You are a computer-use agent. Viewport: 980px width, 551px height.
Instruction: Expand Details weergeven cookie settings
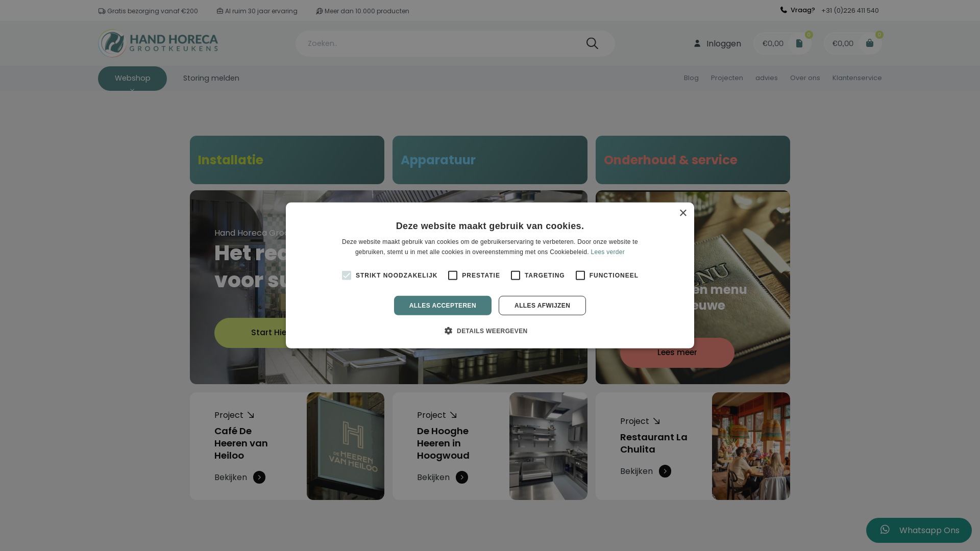pyautogui.click(x=486, y=331)
